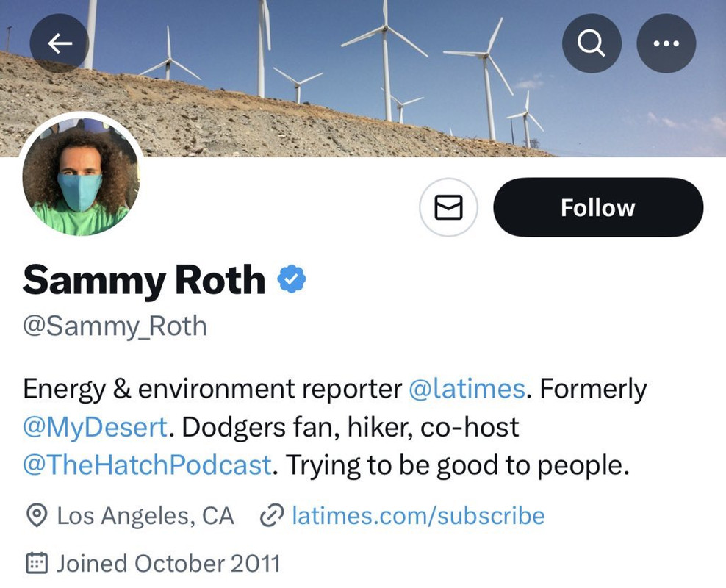Open search with the magnifier icon
This screenshot has width=726, height=588.
[x=591, y=44]
